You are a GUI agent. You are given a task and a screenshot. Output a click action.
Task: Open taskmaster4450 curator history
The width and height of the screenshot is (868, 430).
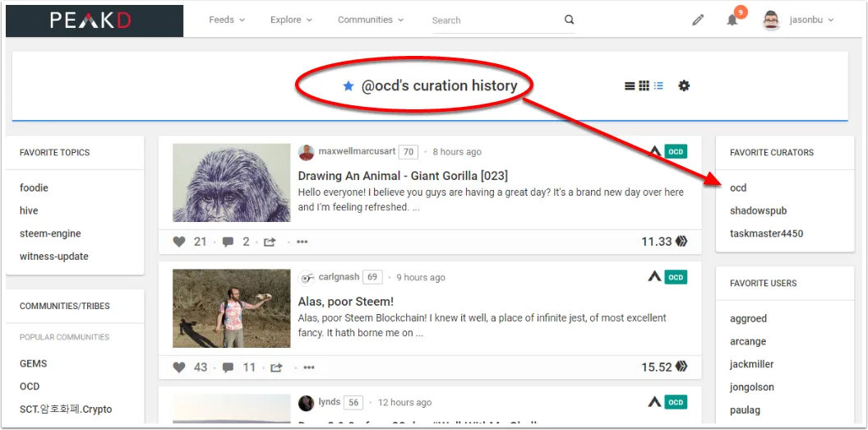767,233
